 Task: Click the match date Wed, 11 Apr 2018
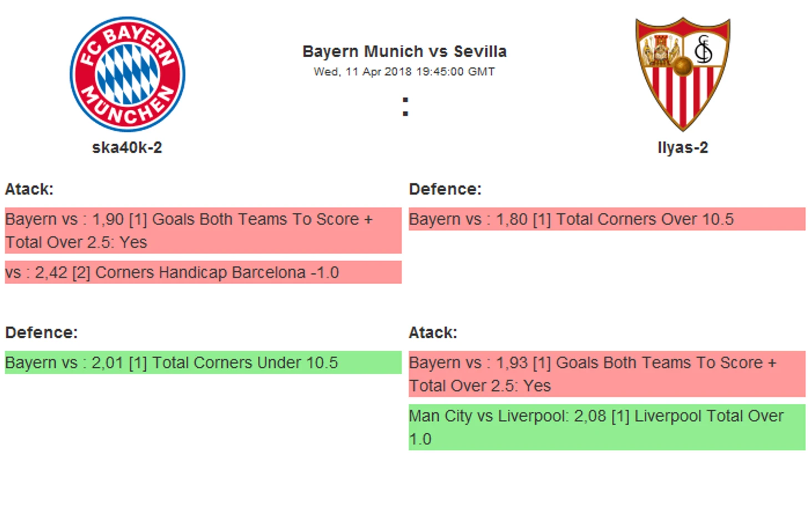363,72
